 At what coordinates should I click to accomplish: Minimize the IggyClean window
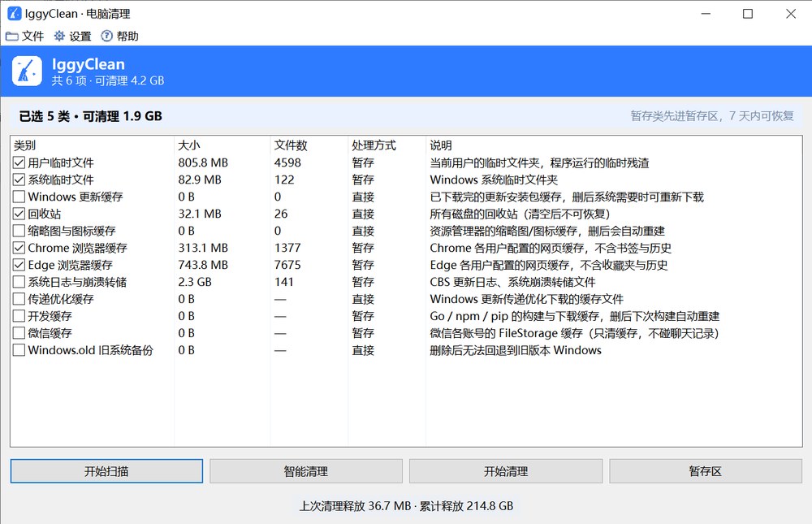(x=706, y=14)
